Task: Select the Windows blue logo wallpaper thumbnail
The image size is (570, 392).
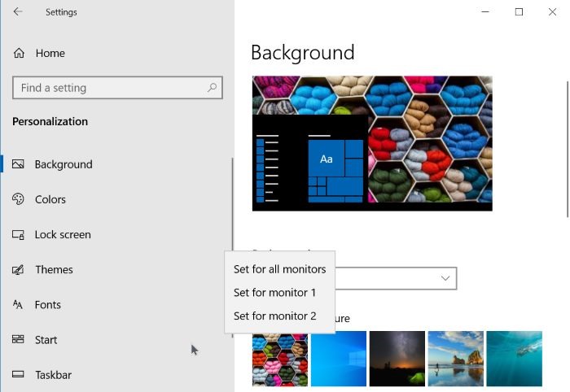Action: click(339, 358)
